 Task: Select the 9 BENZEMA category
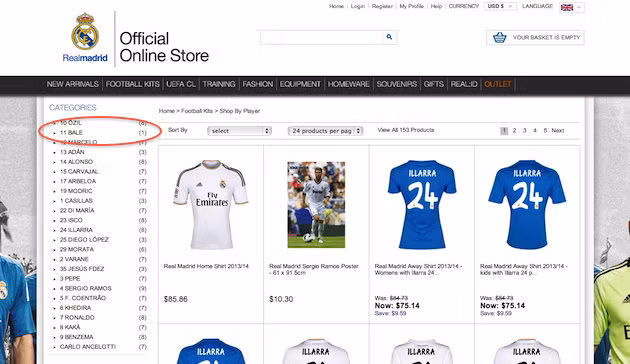pos(76,337)
